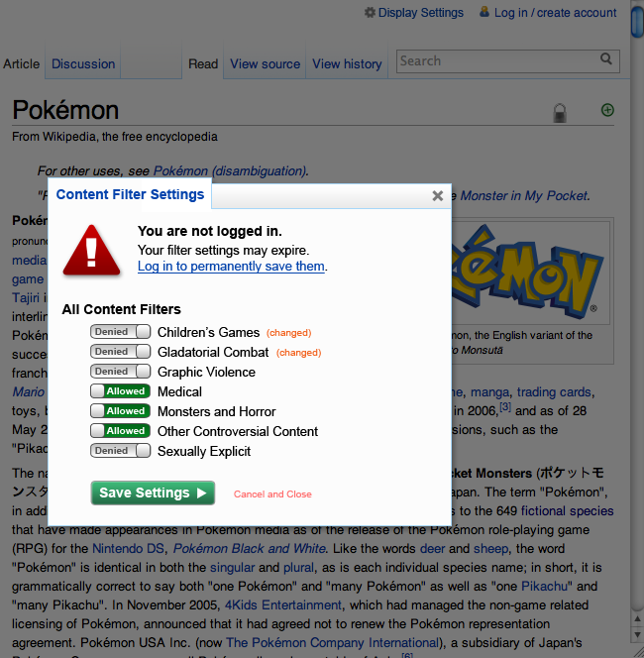The width and height of the screenshot is (644, 658).
Task: Open the Nintendo DS link
Action: tap(129, 548)
